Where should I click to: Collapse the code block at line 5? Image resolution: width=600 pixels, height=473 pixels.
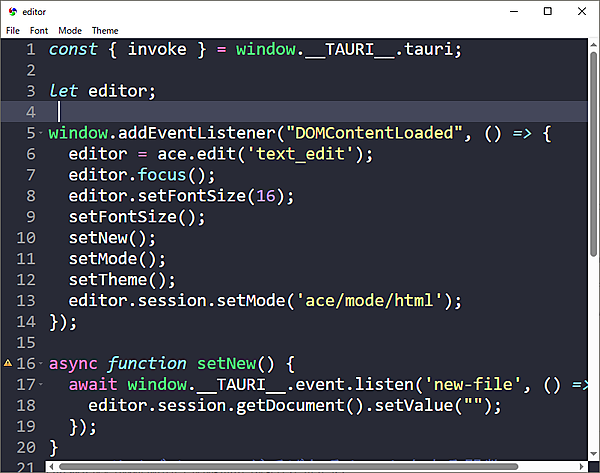pos(41,134)
